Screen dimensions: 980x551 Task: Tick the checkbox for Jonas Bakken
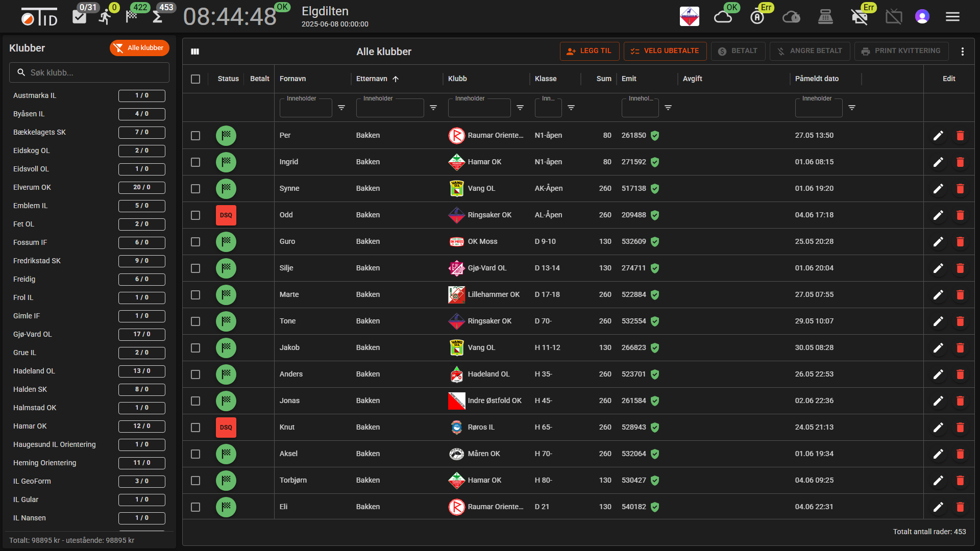tap(195, 401)
